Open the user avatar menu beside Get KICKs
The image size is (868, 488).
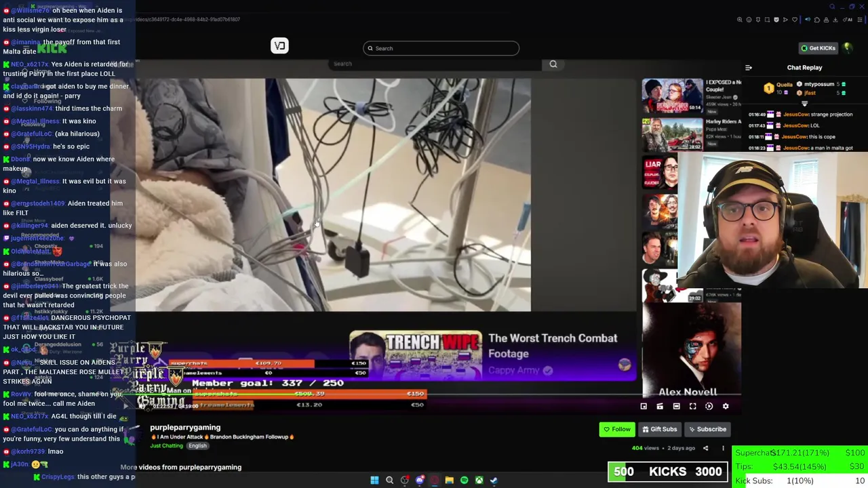click(x=848, y=47)
